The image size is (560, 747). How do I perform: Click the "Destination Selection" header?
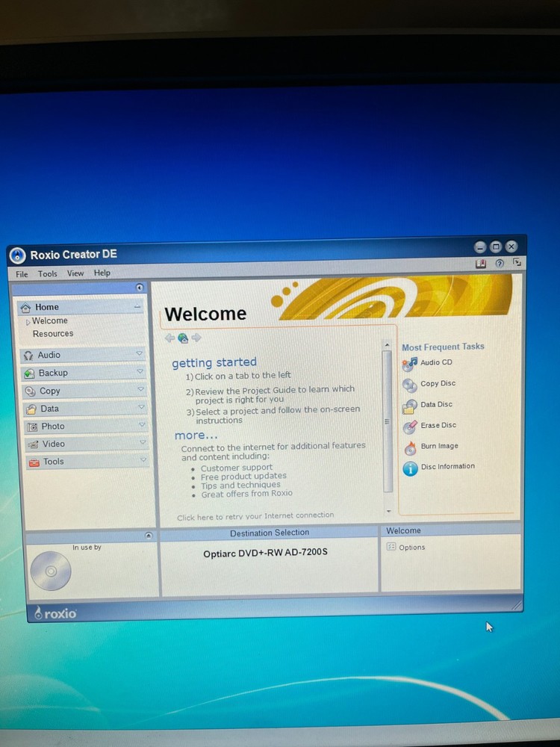(x=270, y=533)
